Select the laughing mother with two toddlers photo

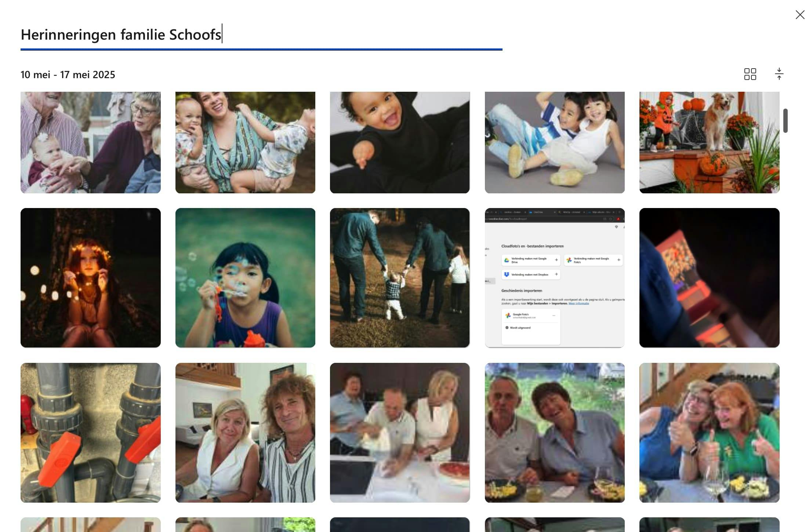coord(245,142)
